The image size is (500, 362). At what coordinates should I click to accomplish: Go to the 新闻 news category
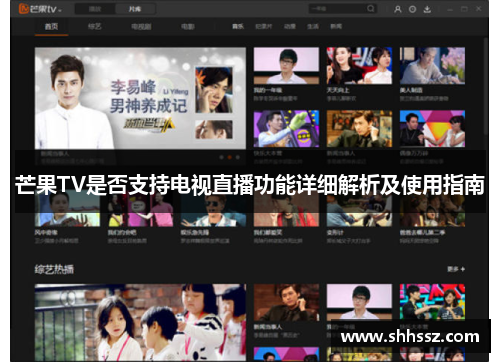[336, 26]
